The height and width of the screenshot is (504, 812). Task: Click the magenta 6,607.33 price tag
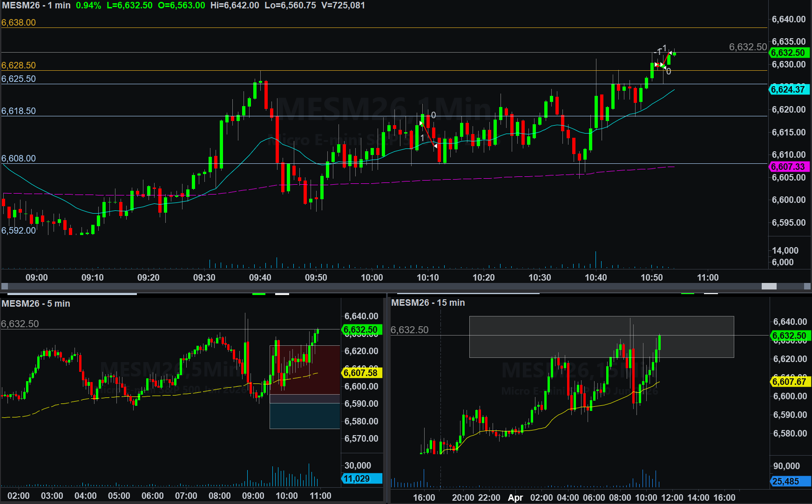point(788,167)
